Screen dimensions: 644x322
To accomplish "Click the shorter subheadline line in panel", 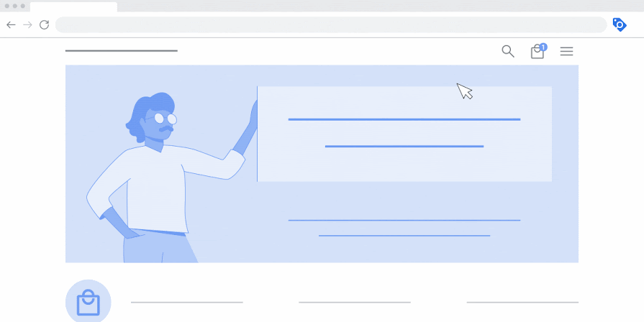I will 404,146.
